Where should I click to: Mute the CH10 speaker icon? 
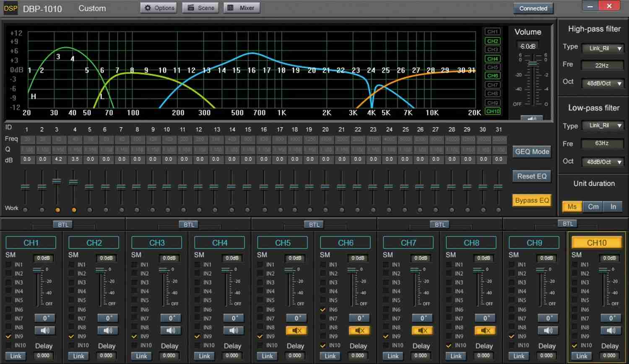point(611,330)
